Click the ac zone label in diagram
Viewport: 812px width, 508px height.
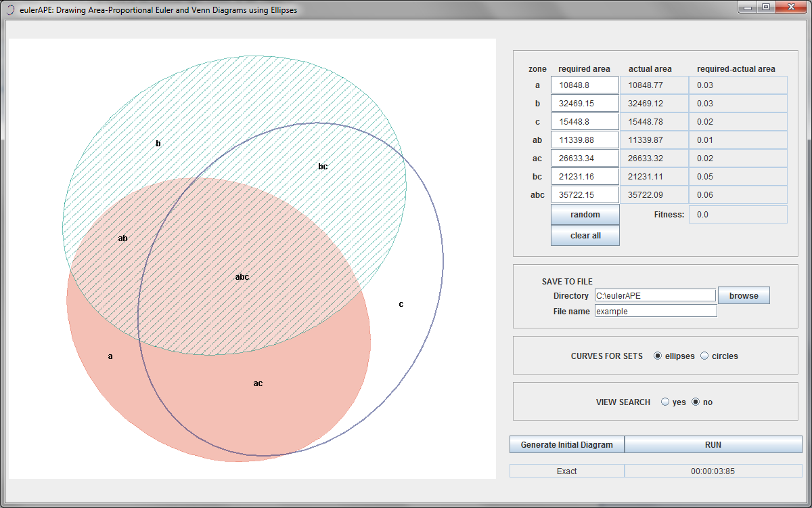(258, 383)
